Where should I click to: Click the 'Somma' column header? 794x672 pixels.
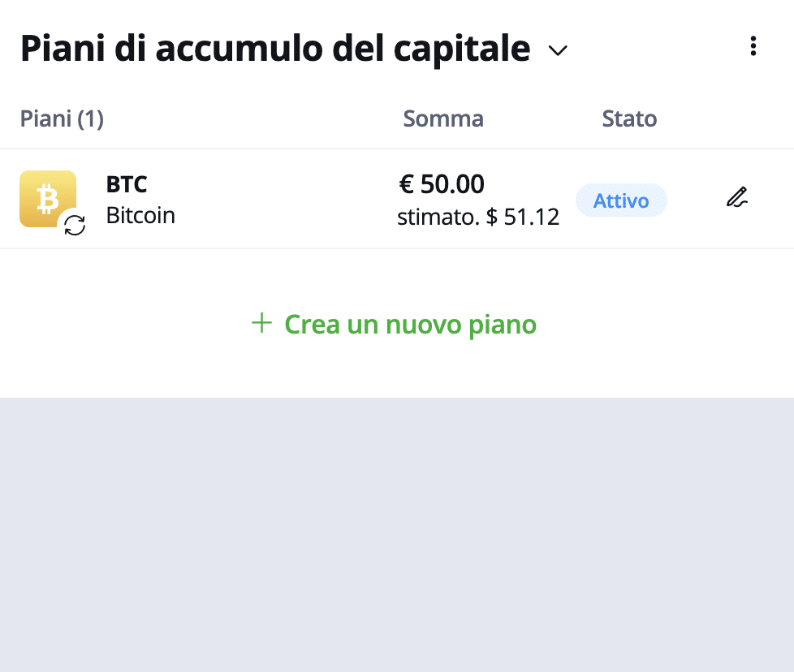coord(443,119)
